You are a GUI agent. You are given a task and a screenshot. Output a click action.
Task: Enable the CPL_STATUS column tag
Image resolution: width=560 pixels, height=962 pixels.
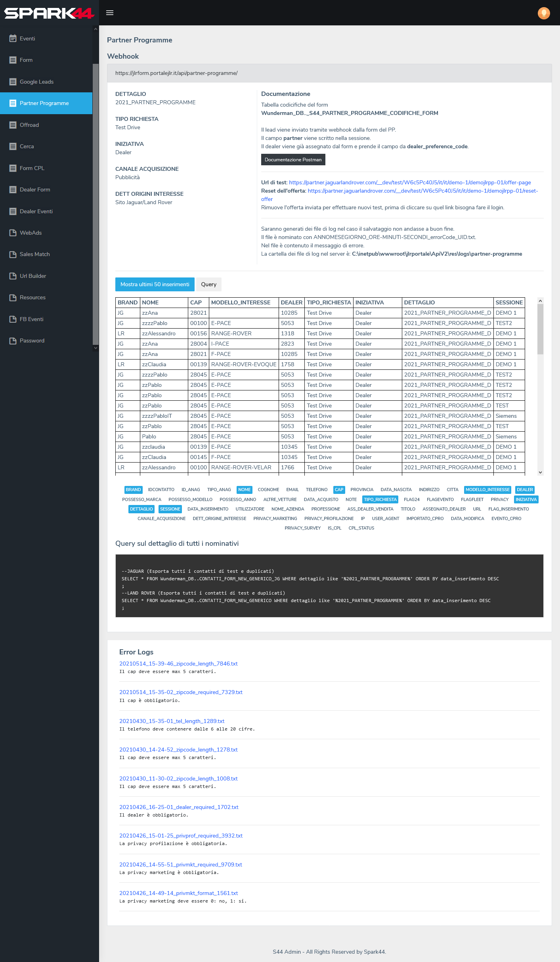pos(361,528)
